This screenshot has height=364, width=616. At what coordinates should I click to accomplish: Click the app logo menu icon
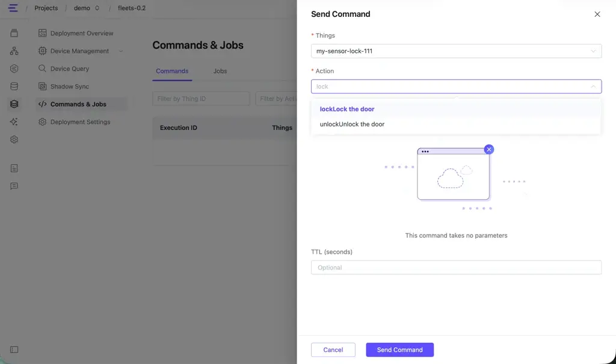pos(13,8)
